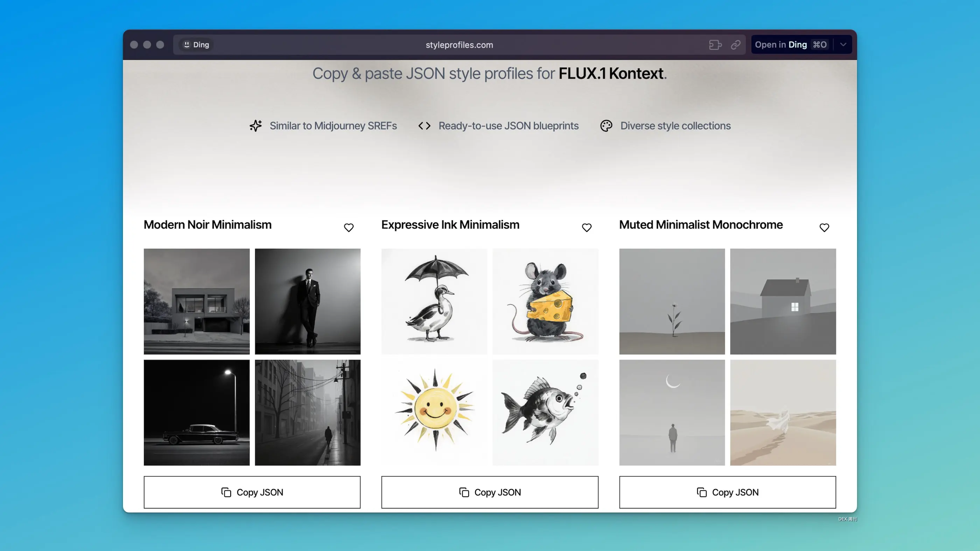Click the Ding badge in the address bar
The width and height of the screenshot is (980, 551).
pyautogui.click(x=196, y=44)
